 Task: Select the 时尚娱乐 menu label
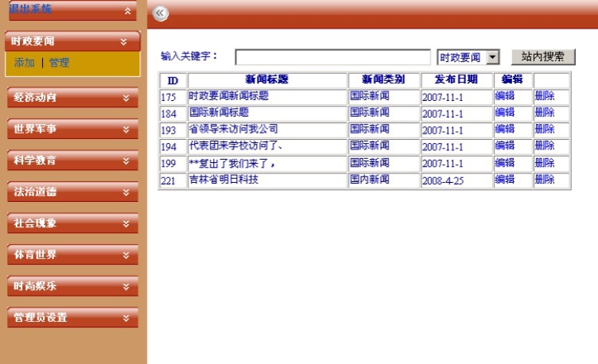tap(35, 286)
